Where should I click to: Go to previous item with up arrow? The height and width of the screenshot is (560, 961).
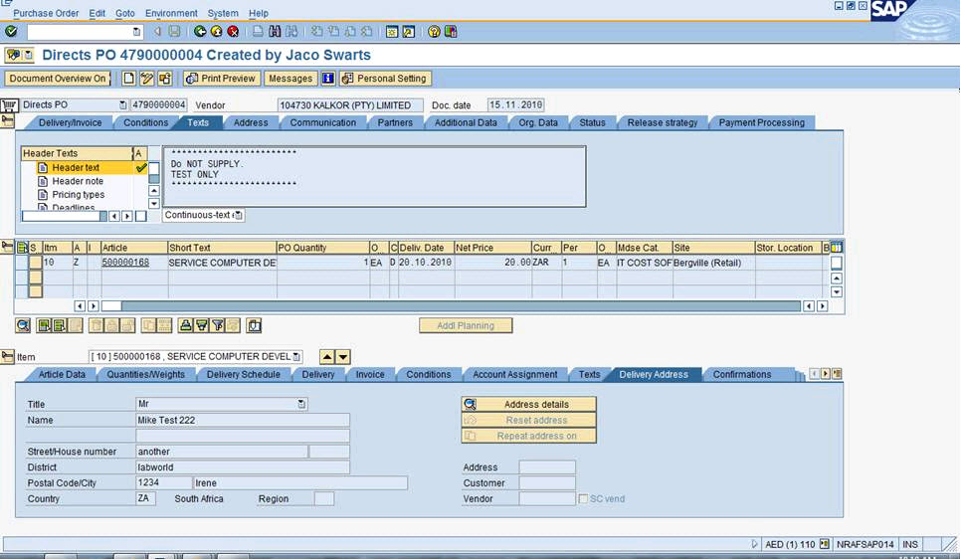coord(327,356)
